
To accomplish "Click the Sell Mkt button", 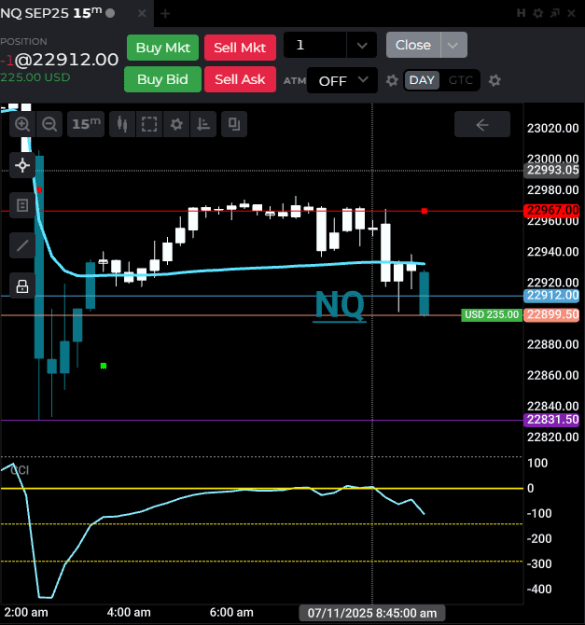I will coord(240,48).
